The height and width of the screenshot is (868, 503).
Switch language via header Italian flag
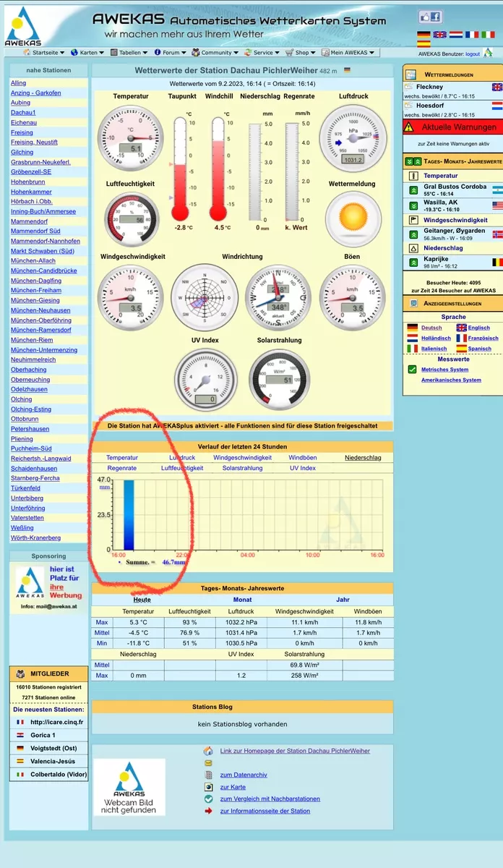point(489,34)
